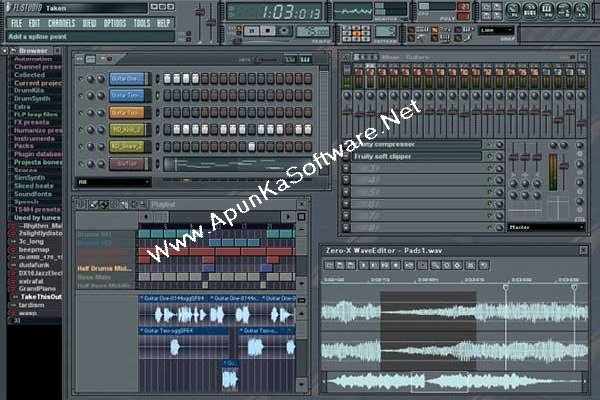Image resolution: width=600 pixels, height=400 pixels.
Task: Select Fruity soft clipper effect slot
Action: [416, 156]
